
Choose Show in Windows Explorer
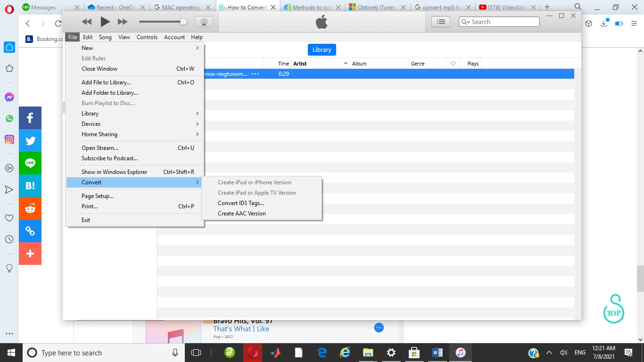(x=134, y=172)
